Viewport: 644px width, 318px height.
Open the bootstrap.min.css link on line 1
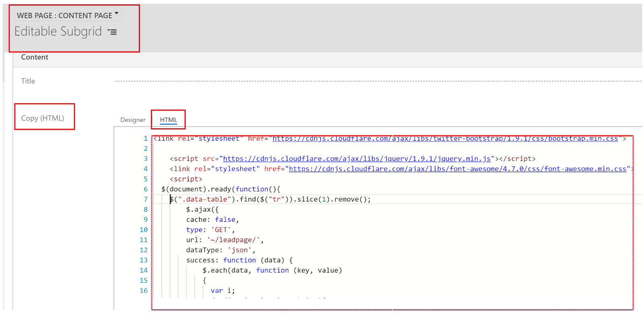coord(445,139)
